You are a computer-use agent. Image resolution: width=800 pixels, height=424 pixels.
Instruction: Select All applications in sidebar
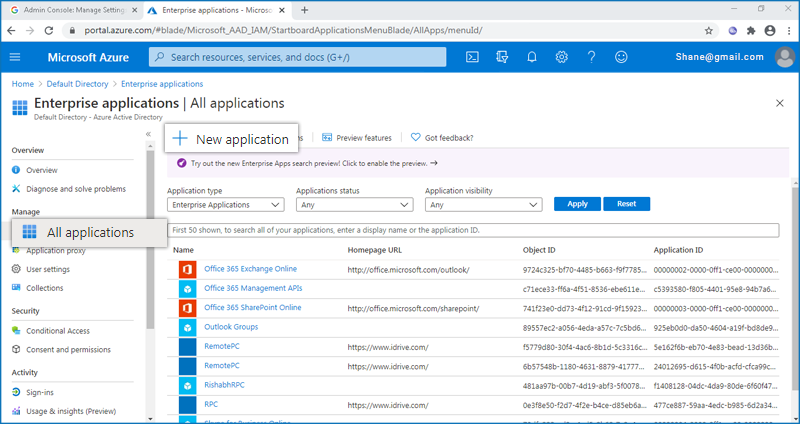click(x=89, y=232)
